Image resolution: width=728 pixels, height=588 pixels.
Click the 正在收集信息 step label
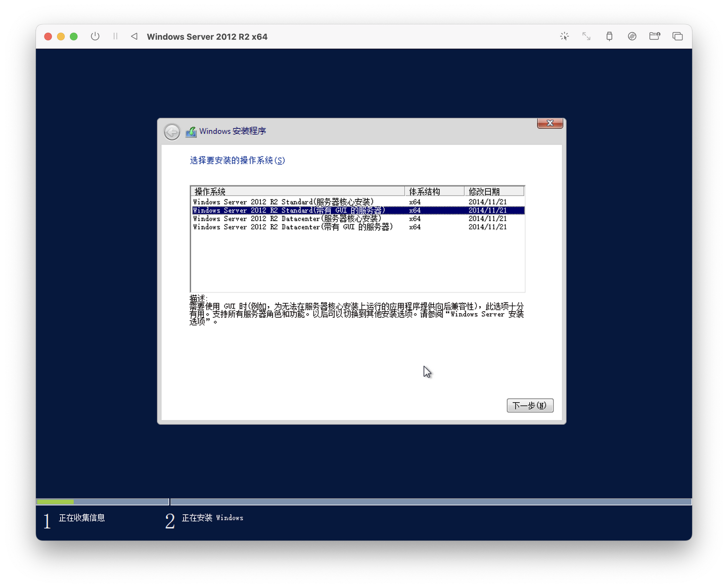click(x=82, y=518)
